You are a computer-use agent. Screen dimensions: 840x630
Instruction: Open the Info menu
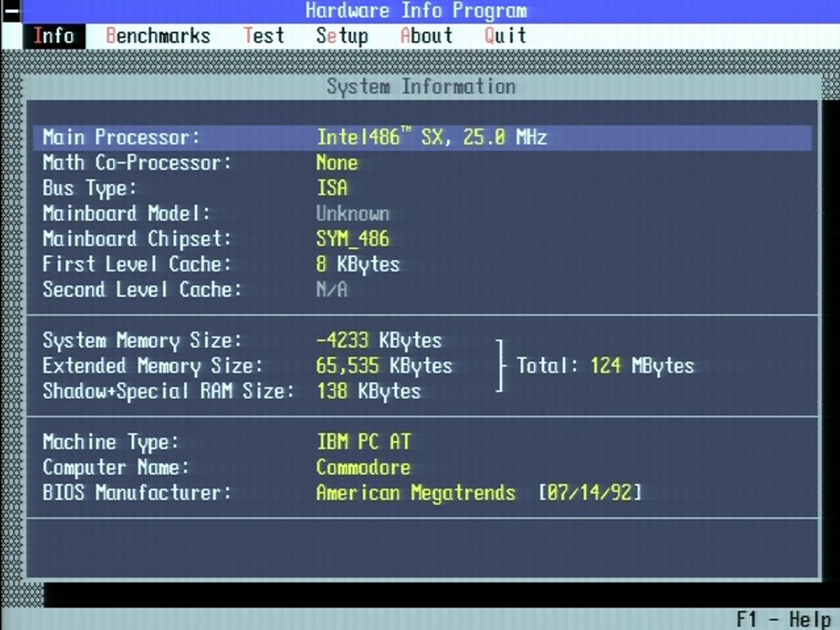point(53,36)
